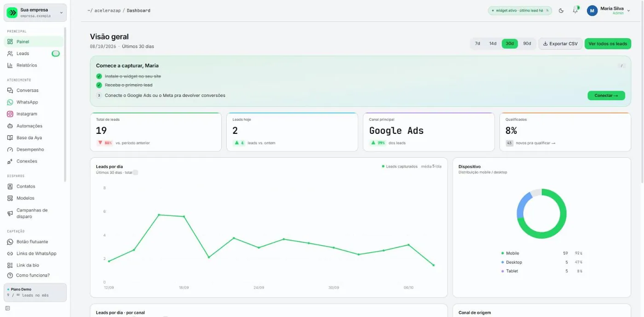Image resolution: width=644 pixels, height=317 pixels.
Task: Click the widget ativo status pill
Action: click(520, 11)
